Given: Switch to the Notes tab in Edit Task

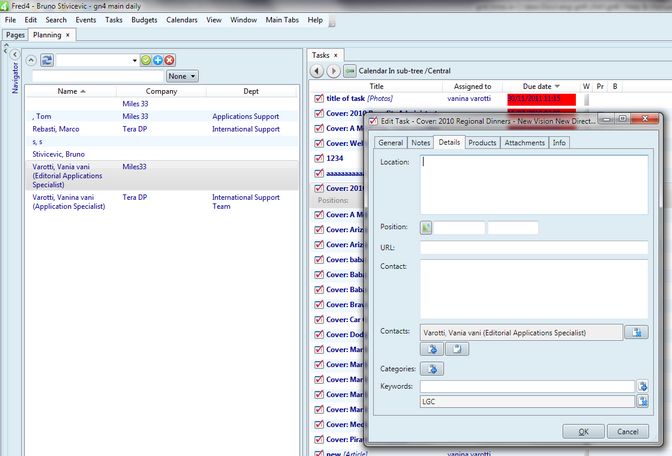Looking at the screenshot, I should pos(420,143).
